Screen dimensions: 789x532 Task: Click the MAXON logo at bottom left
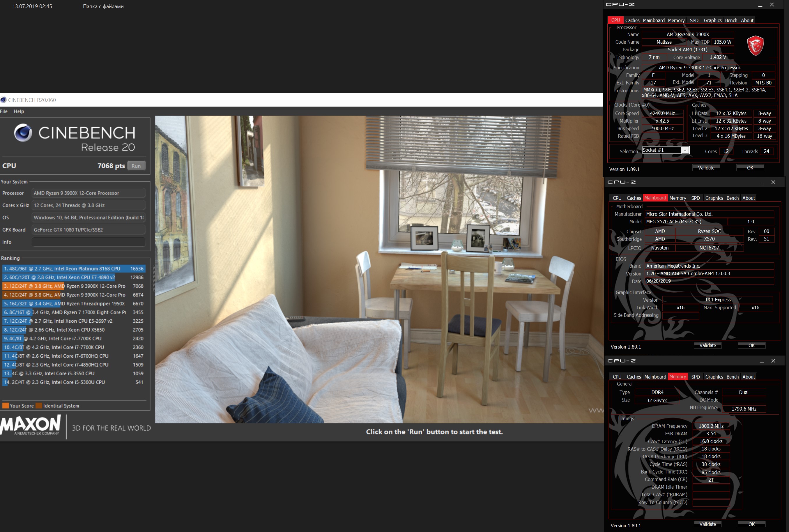click(x=31, y=425)
